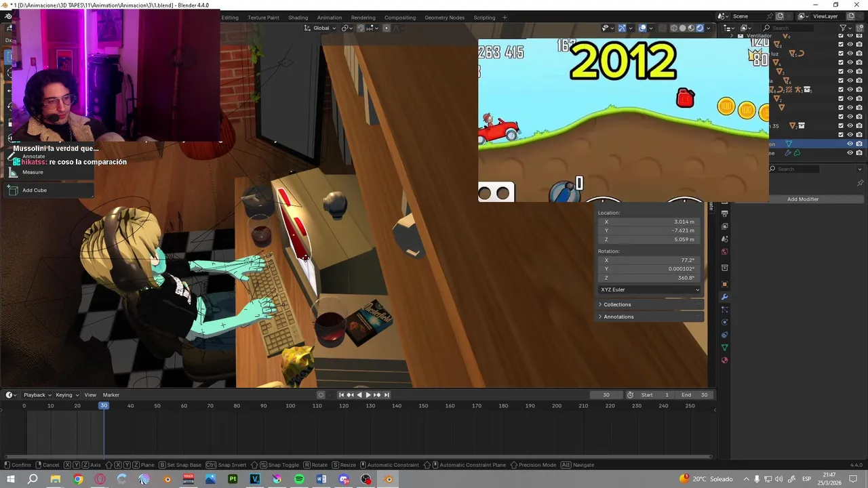This screenshot has width=868, height=488.
Task: Switch to the Shading workspace tab
Action: pos(298,18)
